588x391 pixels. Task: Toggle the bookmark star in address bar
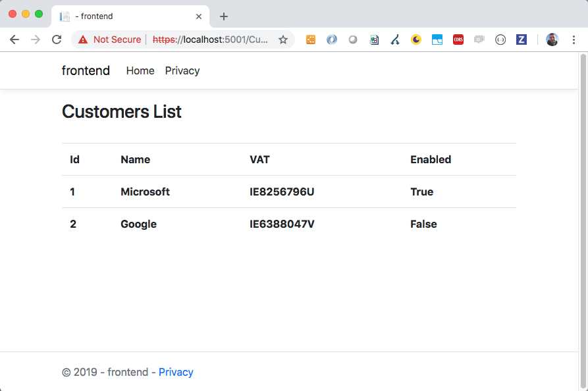click(x=283, y=39)
